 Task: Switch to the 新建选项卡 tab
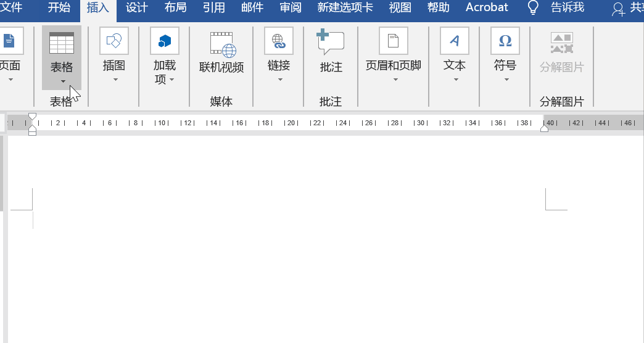point(345,7)
